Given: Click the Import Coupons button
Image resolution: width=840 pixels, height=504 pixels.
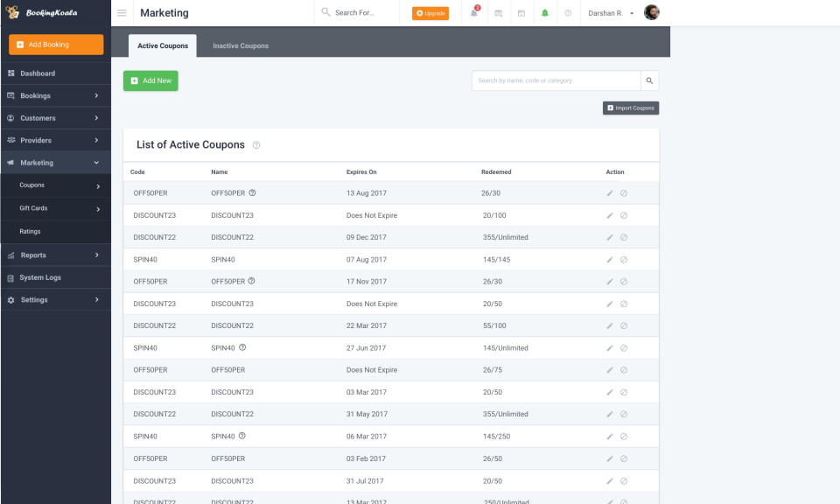Looking at the screenshot, I should (x=630, y=108).
